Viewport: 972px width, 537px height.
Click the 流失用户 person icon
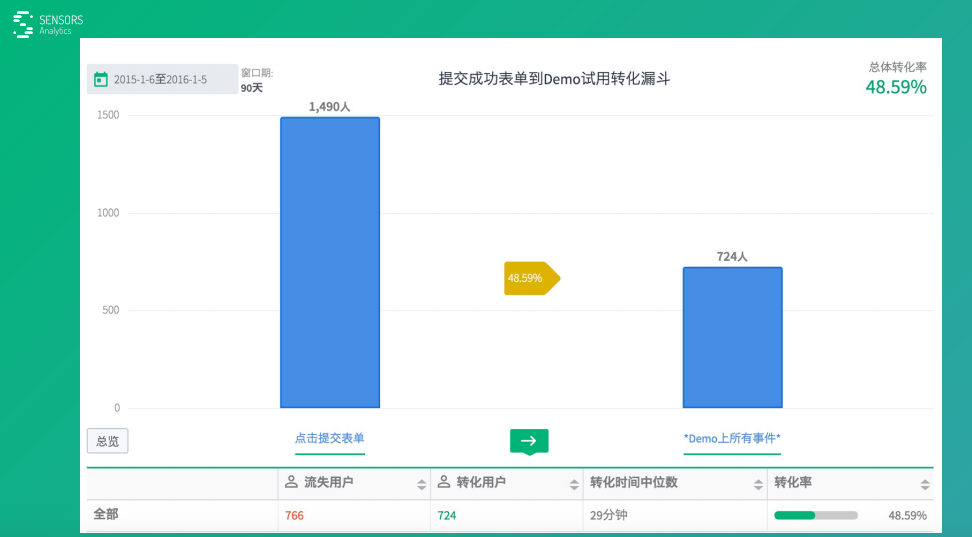point(291,482)
